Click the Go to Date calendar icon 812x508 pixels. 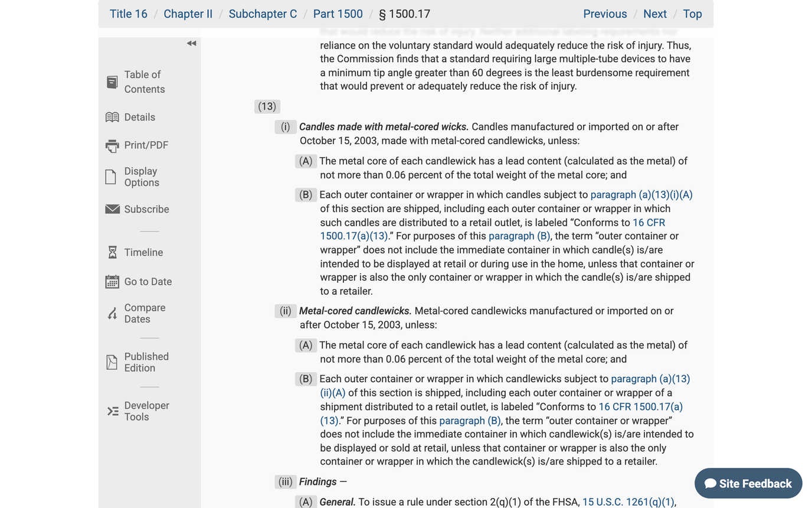[112, 282]
